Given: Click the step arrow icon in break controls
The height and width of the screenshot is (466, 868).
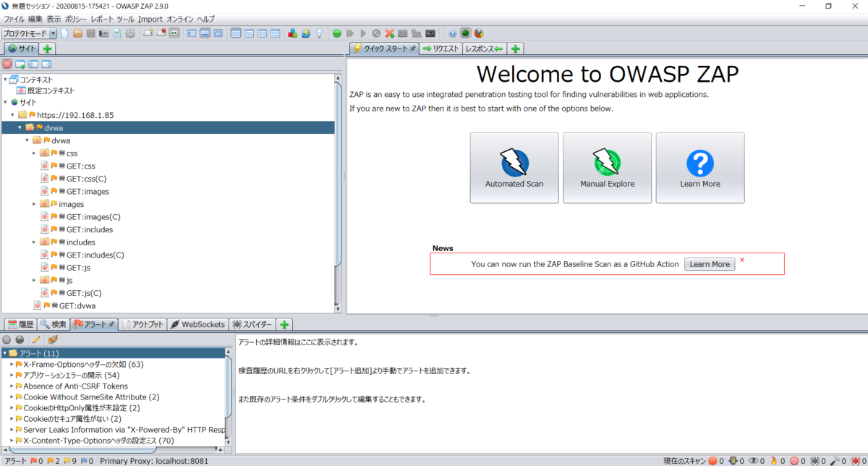Looking at the screenshot, I should [x=349, y=33].
